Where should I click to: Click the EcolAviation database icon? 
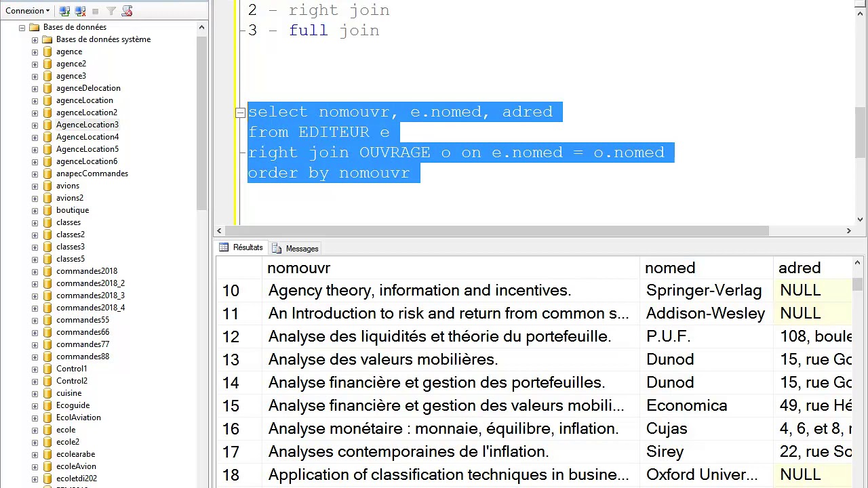click(x=47, y=418)
